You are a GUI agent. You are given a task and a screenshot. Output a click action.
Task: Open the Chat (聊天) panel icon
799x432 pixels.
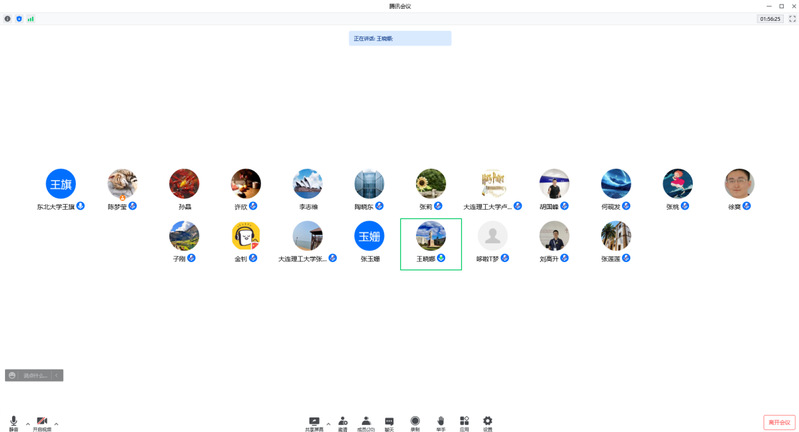tap(389, 423)
